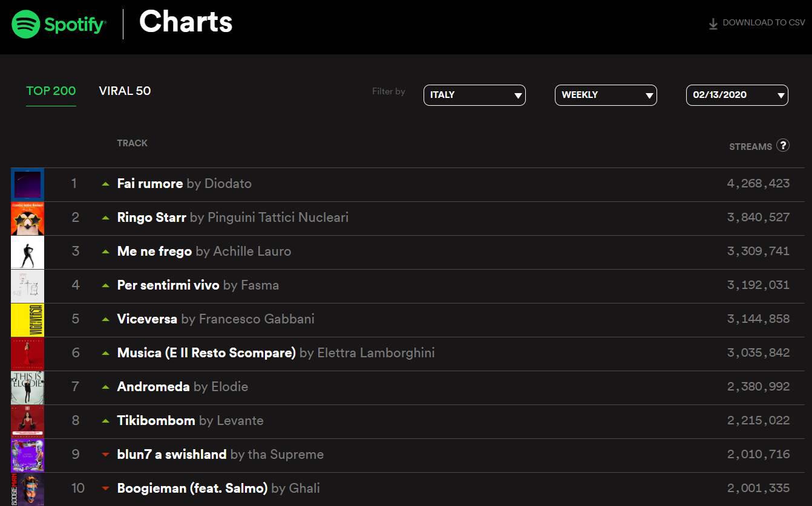Click the streams help question mark icon
The width and height of the screenshot is (812, 506).
click(783, 145)
